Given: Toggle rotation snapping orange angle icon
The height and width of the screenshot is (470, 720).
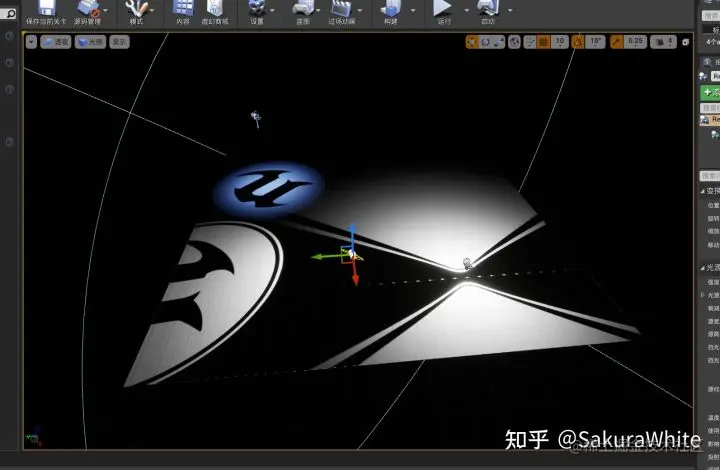Looking at the screenshot, I should tap(578, 42).
